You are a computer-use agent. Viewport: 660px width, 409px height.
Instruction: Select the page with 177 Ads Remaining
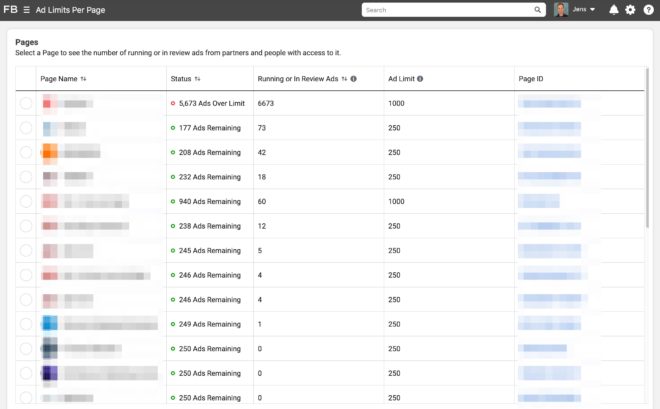[26, 127]
